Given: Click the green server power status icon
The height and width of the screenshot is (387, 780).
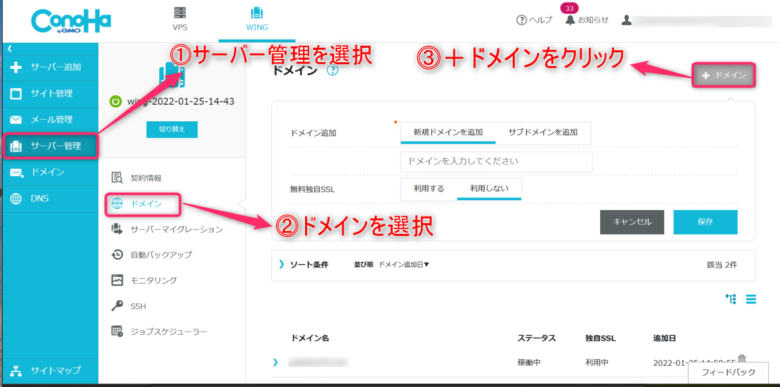Looking at the screenshot, I should pos(115,102).
